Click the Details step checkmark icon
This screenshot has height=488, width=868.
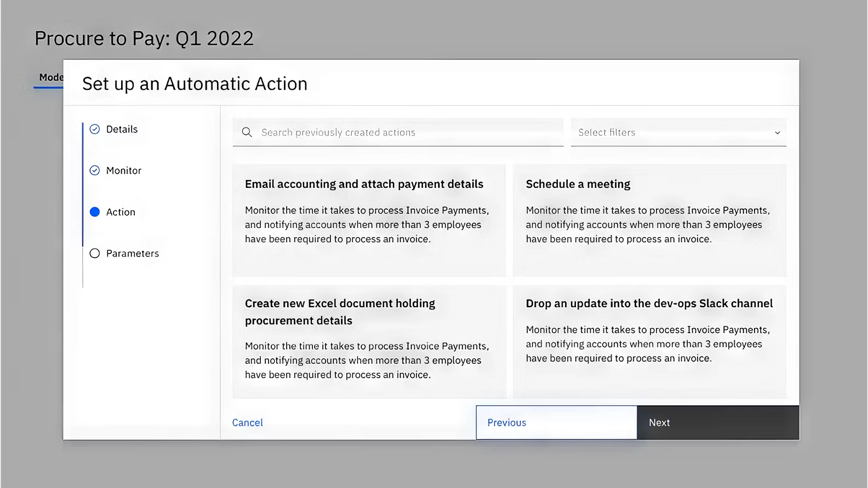(95, 129)
